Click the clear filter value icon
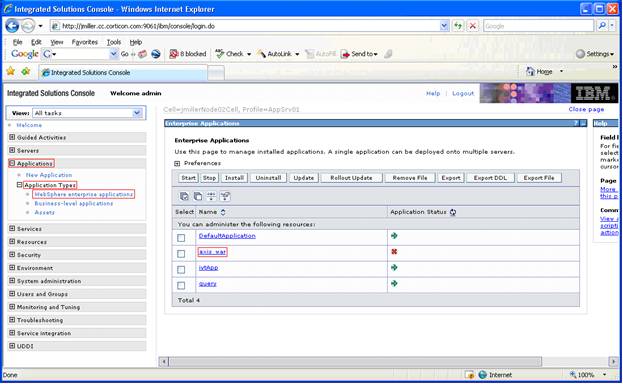The width and height of the screenshot is (623, 384). (225, 196)
